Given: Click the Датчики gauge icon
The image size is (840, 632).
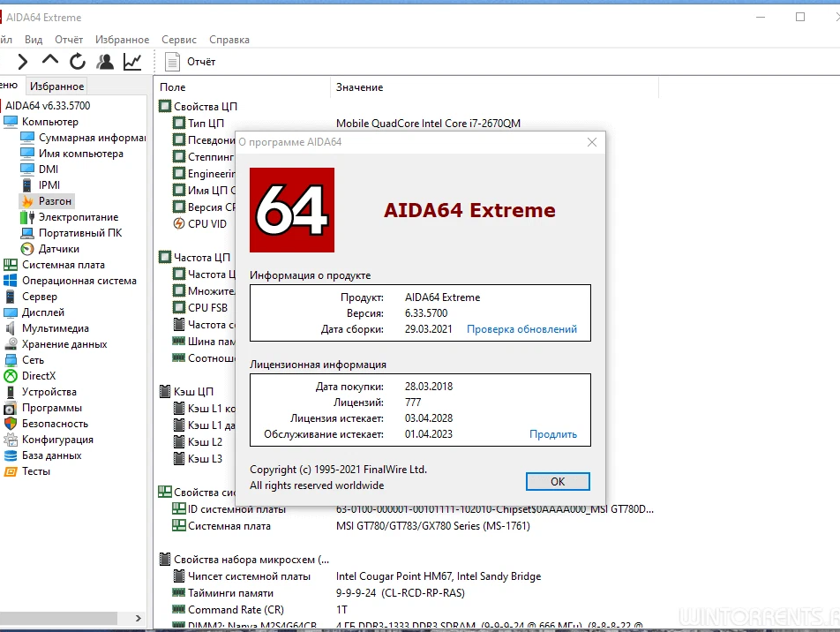Looking at the screenshot, I should [27, 249].
